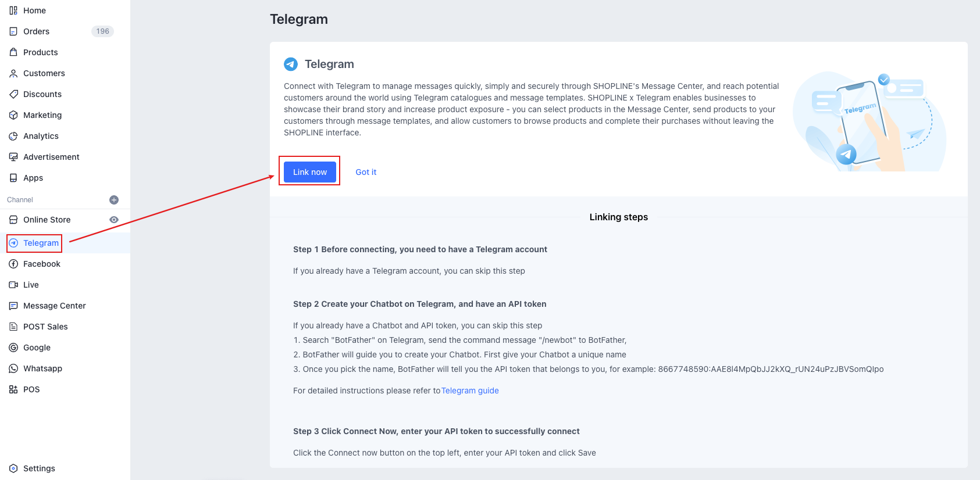Add a channel with the plus button
Screen dimensions: 980x480
pyautogui.click(x=114, y=200)
